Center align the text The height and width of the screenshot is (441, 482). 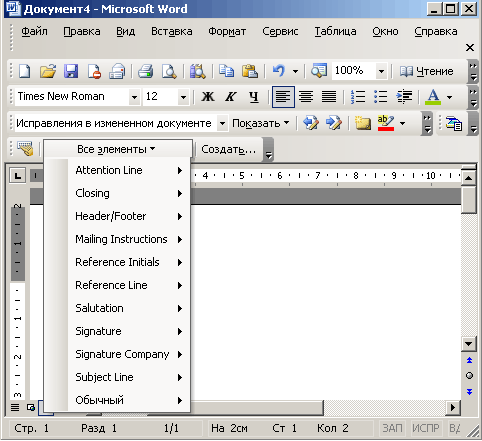point(306,97)
